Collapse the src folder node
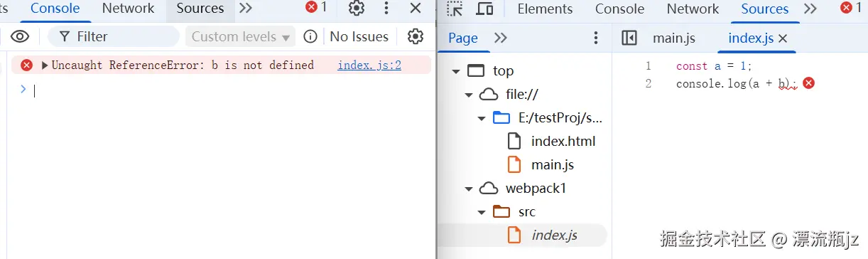868x259 pixels. [x=482, y=212]
